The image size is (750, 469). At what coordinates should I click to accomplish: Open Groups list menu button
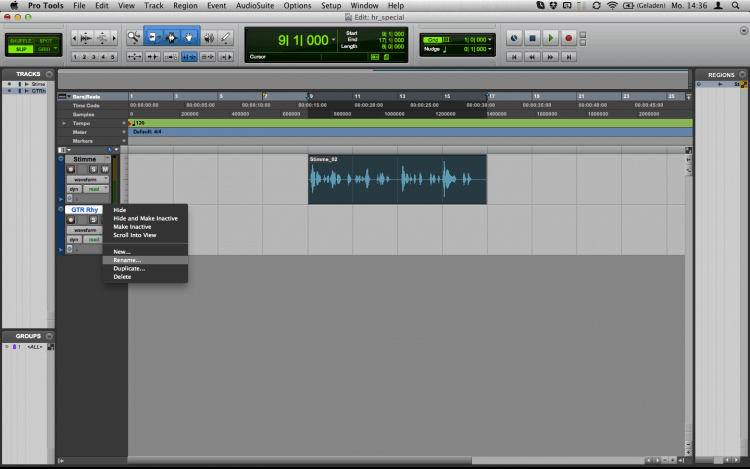tap(49, 336)
